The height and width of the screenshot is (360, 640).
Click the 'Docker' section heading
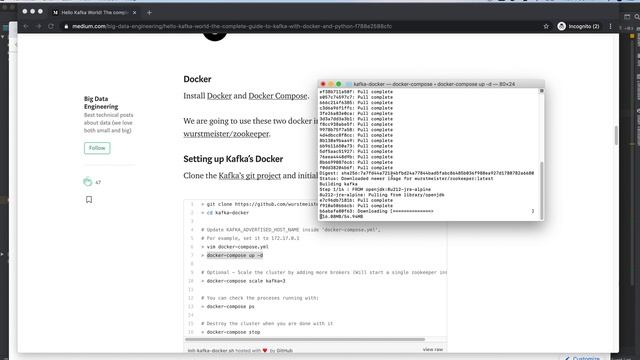(x=197, y=79)
